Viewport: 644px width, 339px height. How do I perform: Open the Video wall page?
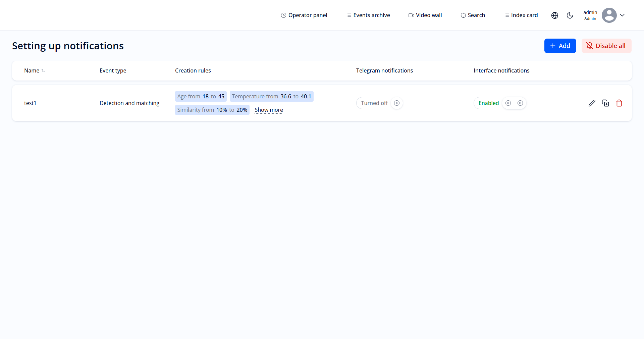click(x=425, y=15)
